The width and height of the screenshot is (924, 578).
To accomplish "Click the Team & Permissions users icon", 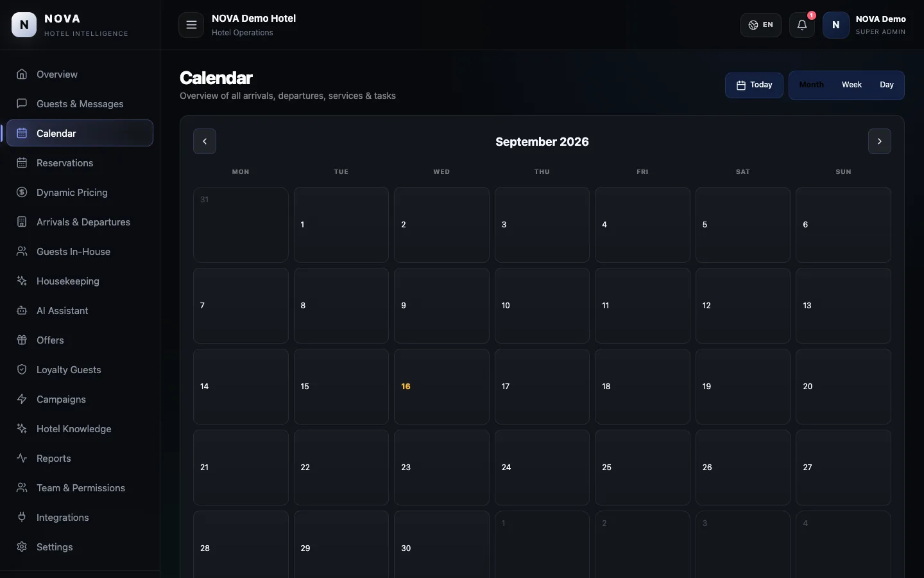I will click(22, 487).
